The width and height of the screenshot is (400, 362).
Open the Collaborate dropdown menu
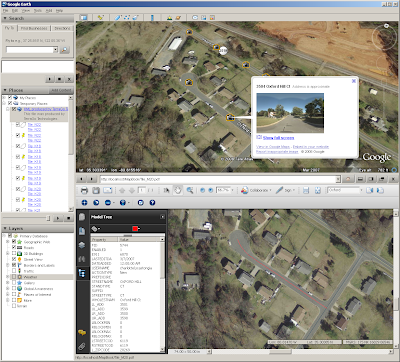point(256,190)
